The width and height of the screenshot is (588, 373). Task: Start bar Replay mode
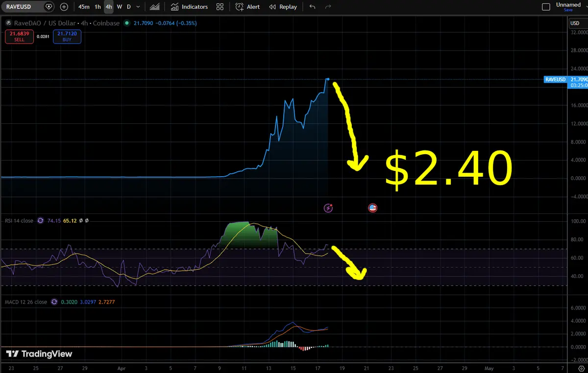(283, 7)
